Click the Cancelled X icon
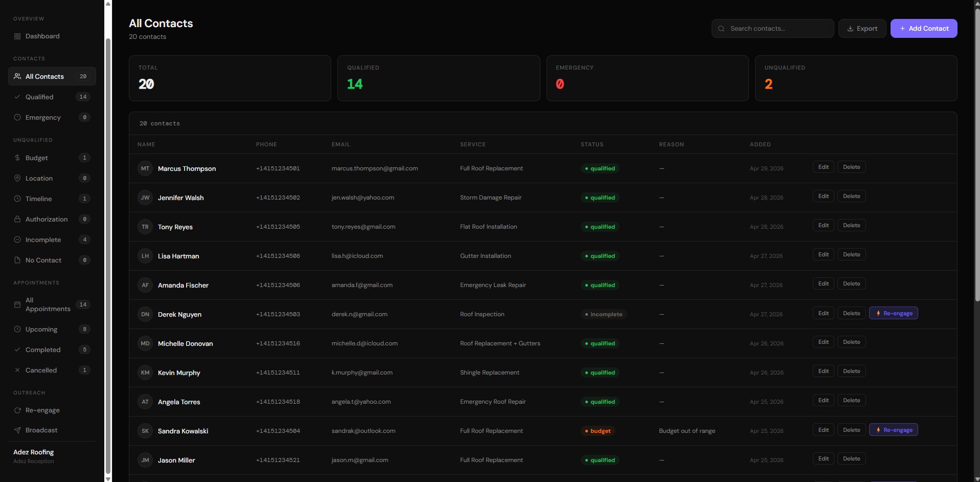Viewport: 980px width, 482px height. (x=17, y=370)
